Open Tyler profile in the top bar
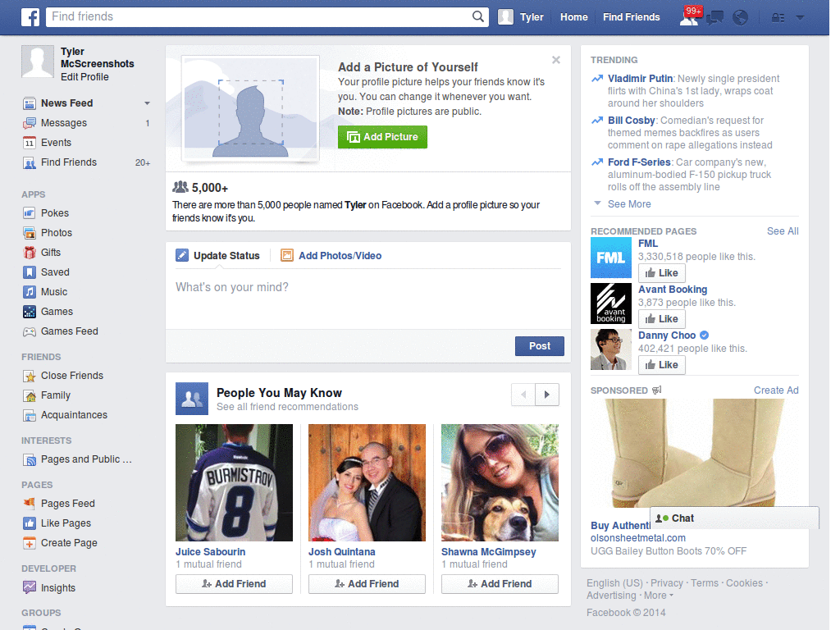Image resolution: width=840 pixels, height=630 pixels. tap(521, 17)
